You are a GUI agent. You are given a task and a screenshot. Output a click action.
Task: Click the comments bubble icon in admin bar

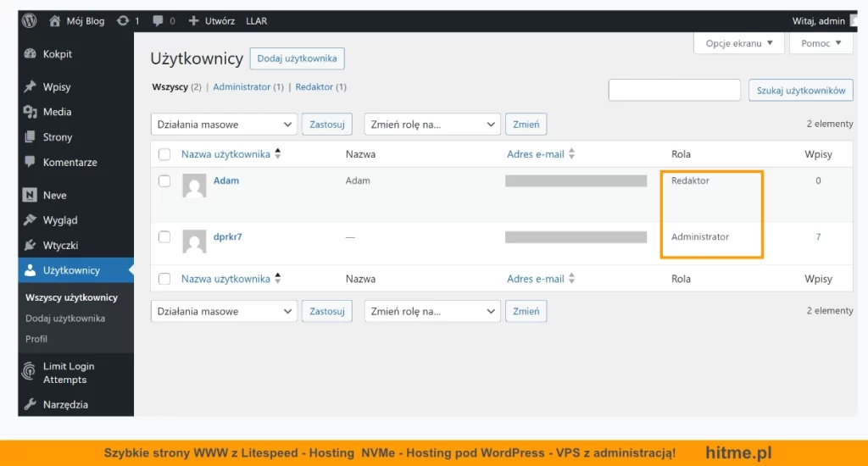coord(159,20)
